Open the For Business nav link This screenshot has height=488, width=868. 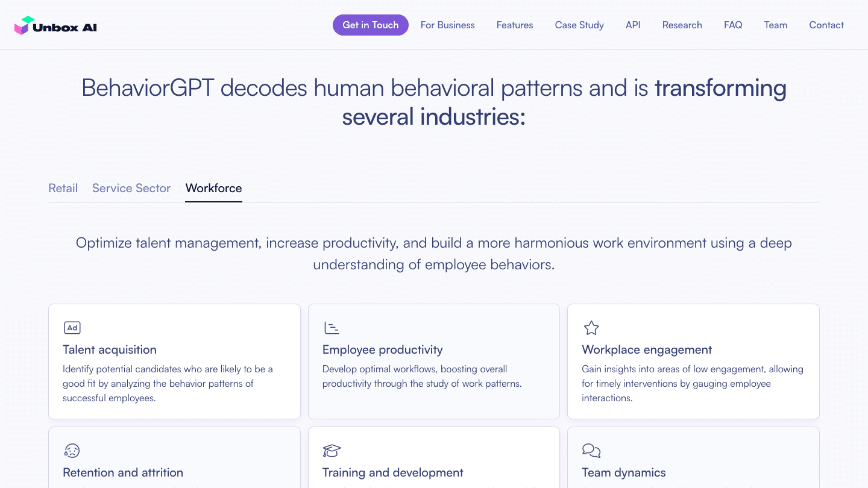click(448, 25)
